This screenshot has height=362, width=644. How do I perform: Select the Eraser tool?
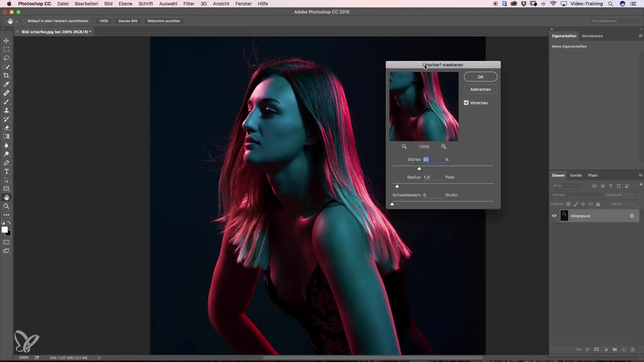click(6, 128)
